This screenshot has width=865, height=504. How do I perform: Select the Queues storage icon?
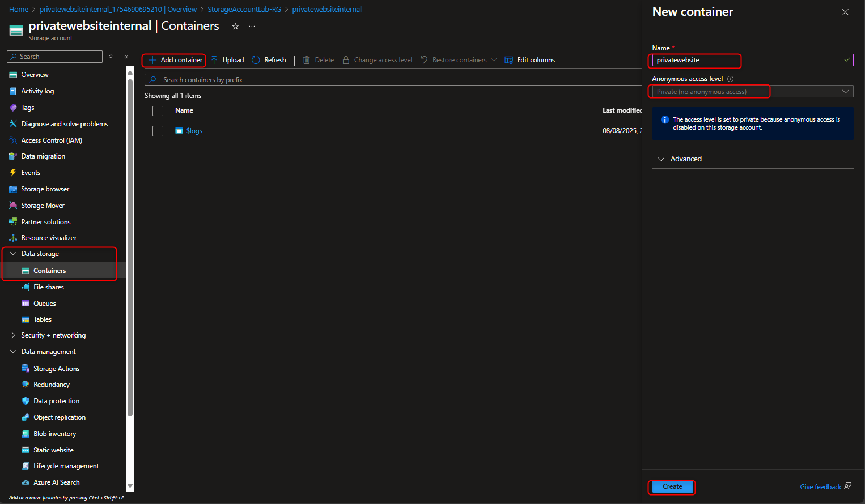26,303
